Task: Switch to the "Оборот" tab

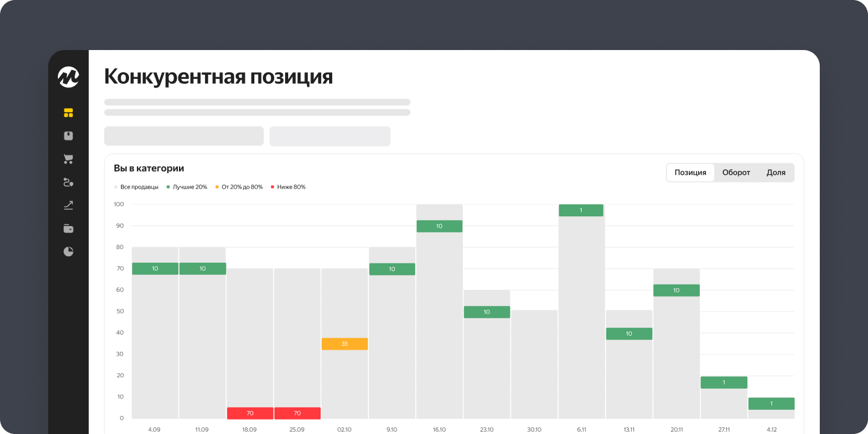Action: click(736, 172)
